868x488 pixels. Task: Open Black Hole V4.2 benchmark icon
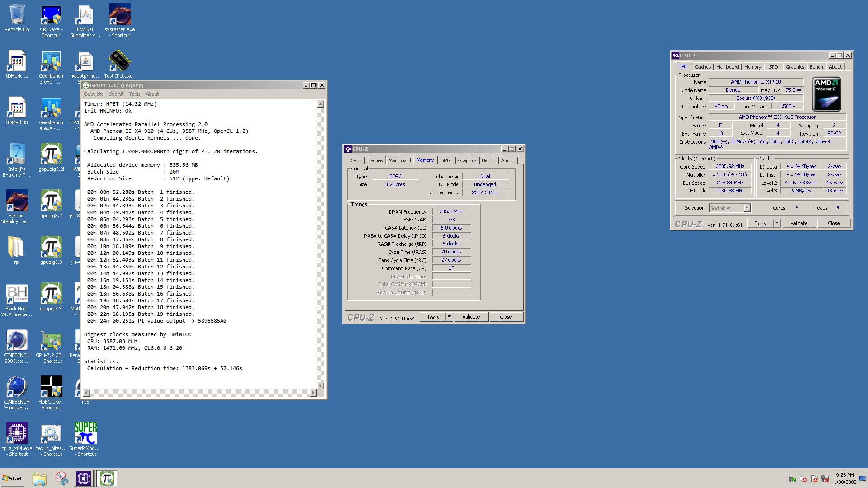(x=17, y=300)
